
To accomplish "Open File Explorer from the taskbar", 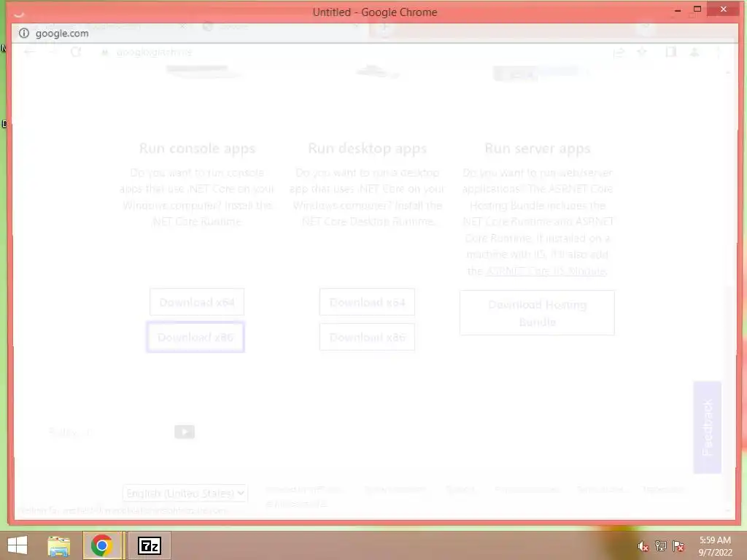I will click(58, 545).
